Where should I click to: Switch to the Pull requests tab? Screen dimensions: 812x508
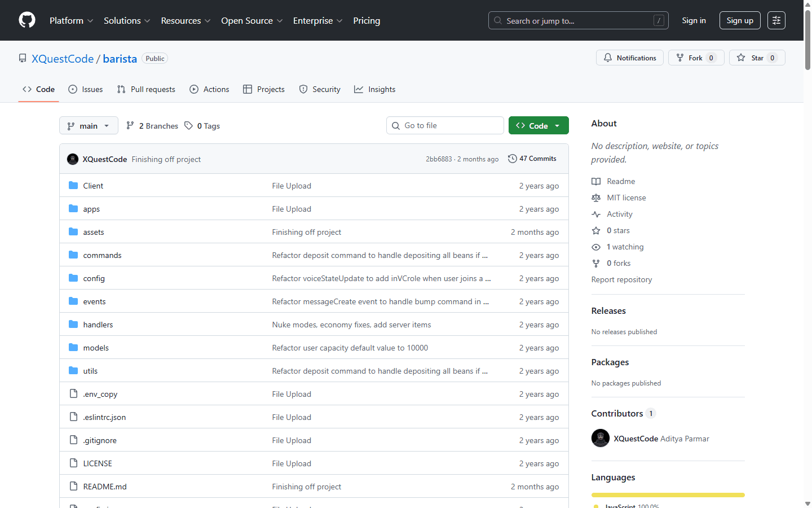click(145, 89)
